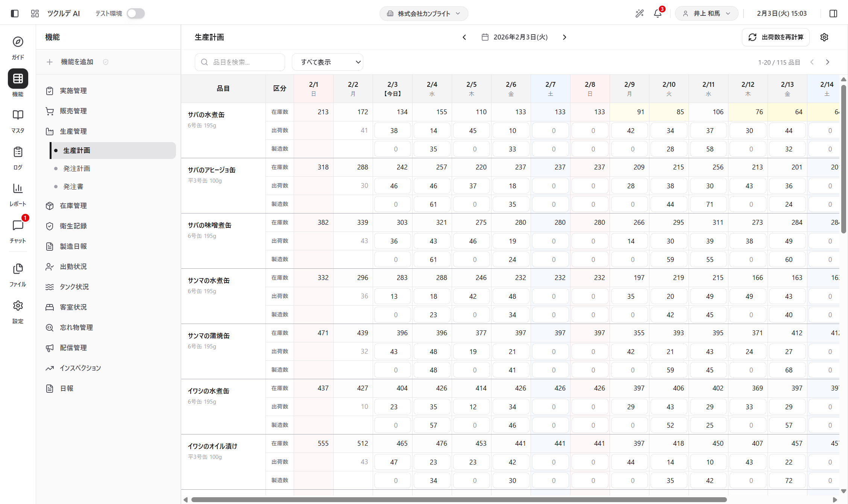The width and height of the screenshot is (848, 504).
Task: Click the AI magic wand icon
Action: (640, 13)
